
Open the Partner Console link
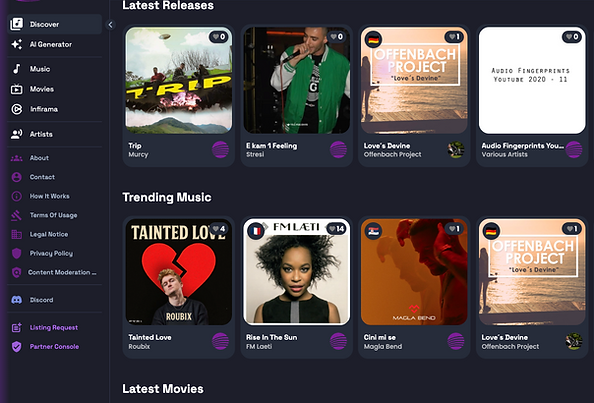(x=55, y=347)
